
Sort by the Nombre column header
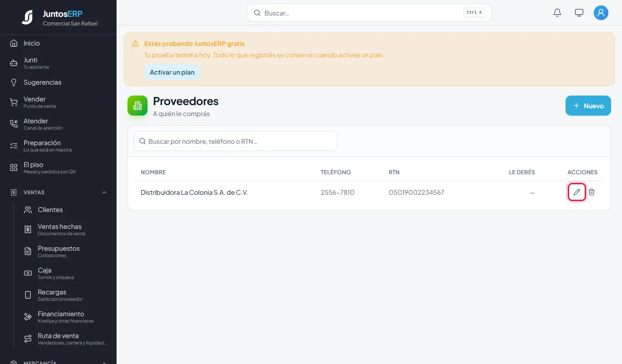(153, 172)
